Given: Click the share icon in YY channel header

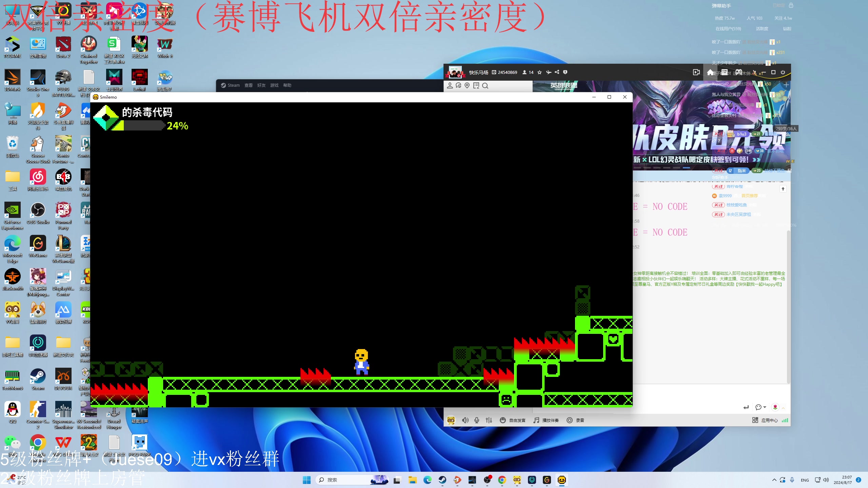Looking at the screenshot, I should pos(557,72).
